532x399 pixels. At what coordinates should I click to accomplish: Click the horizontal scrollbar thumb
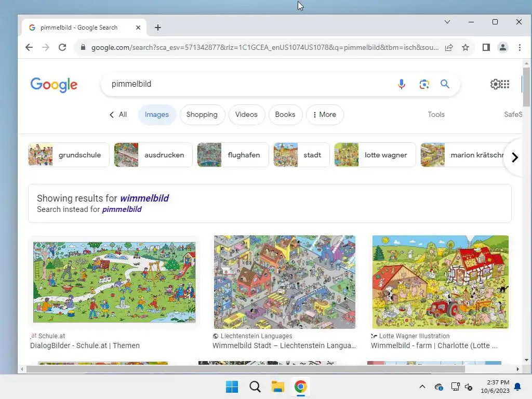pos(245,369)
